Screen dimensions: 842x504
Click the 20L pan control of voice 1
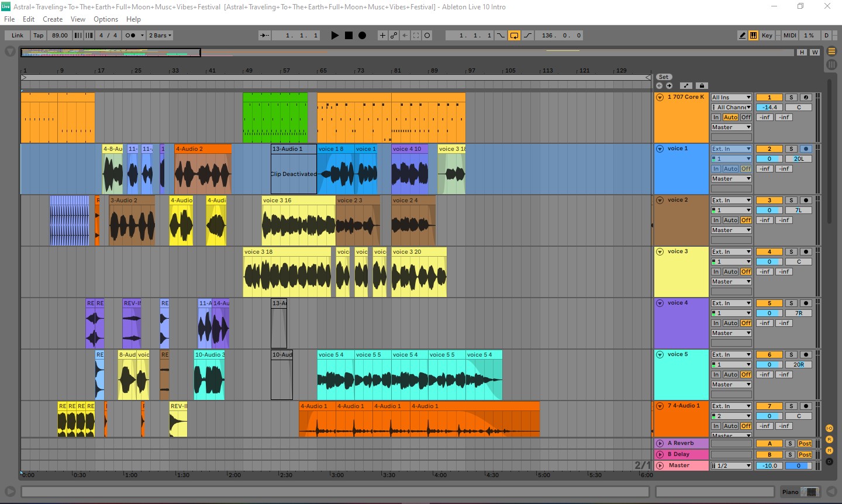(x=799, y=159)
